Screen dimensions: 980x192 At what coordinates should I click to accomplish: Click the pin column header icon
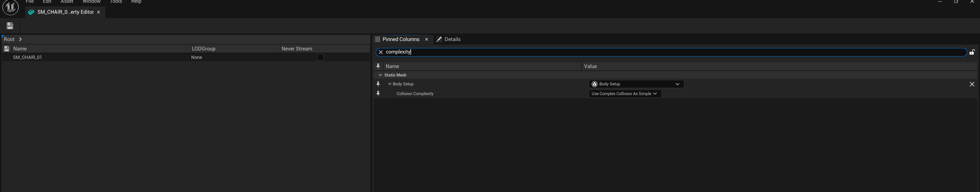[x=378, y=66]
